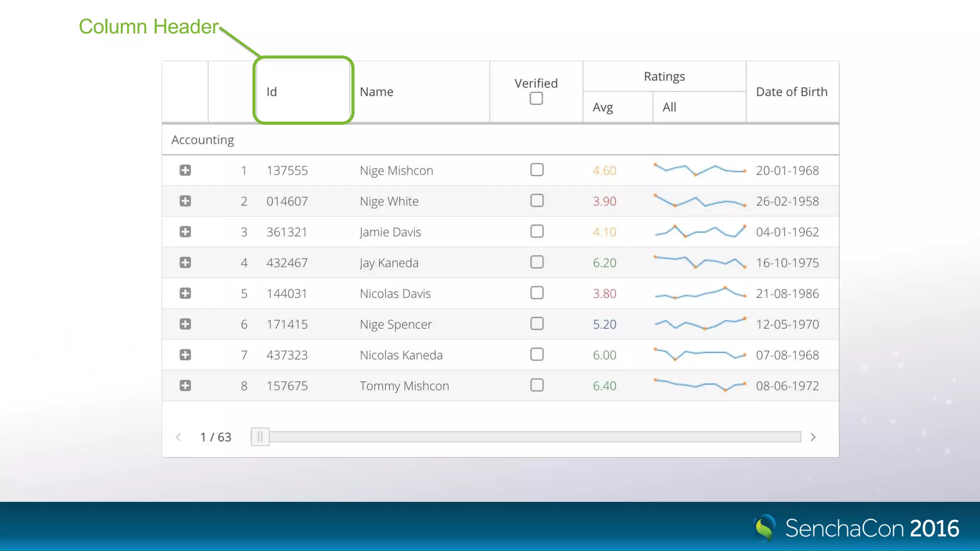The width and height of the screenshot is (980, 551).
Task: Check Verified box for Nige Mishcon
Action: [x=537, y=170]
